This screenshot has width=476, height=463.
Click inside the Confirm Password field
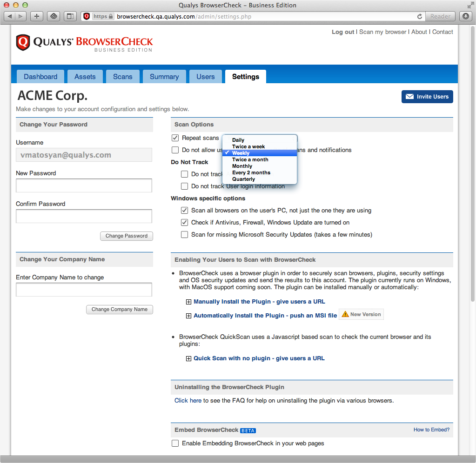point(84,216)
